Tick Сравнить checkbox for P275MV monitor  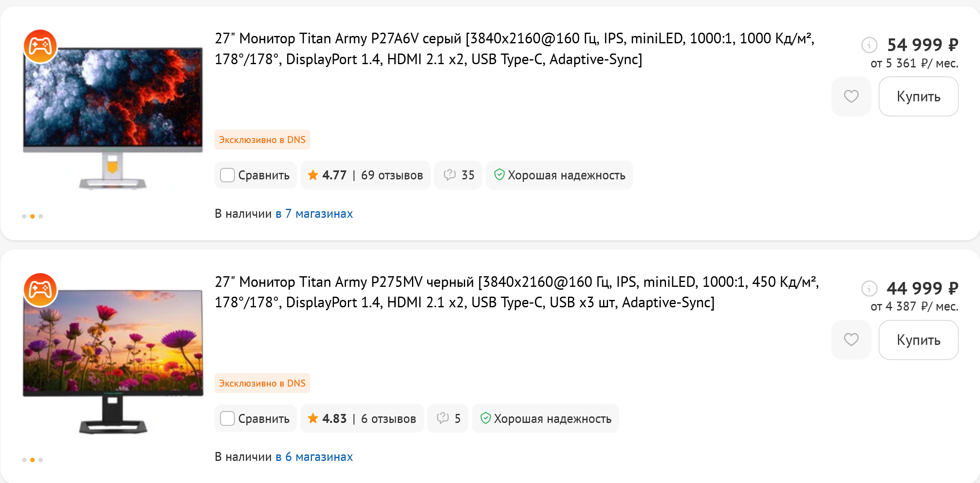[227, 418]
